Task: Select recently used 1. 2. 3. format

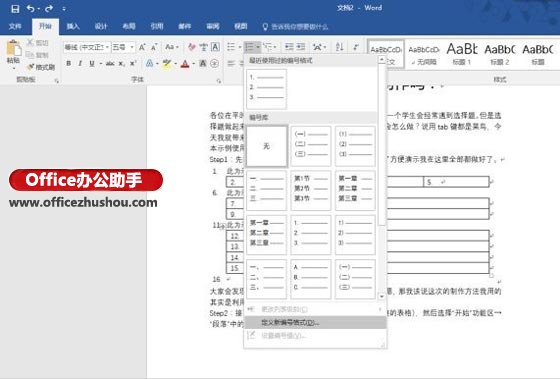Action: point(266,89)
